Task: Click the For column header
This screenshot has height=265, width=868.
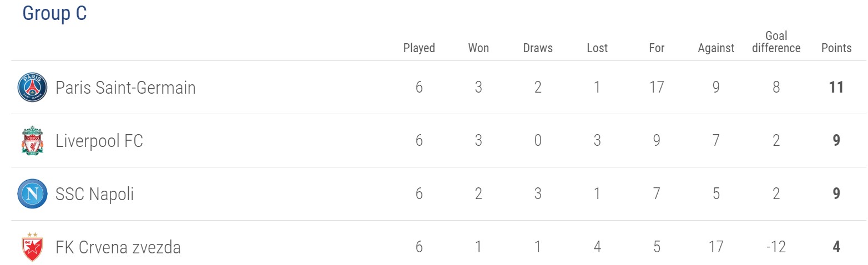Action: click(657, 48)
